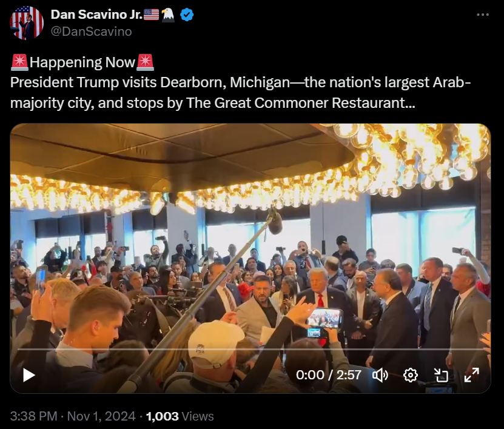Click the 3:38 PM Nov 1, 2024 timestamp
The image size is (504, 429).
pyautogui.click(x=73, y=416)
